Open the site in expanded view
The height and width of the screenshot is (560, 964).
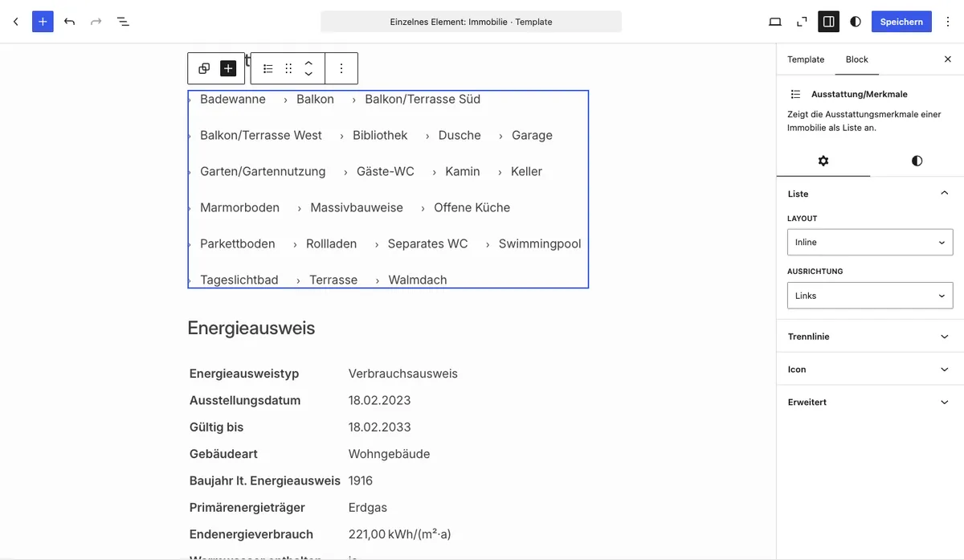pos(802,22)
